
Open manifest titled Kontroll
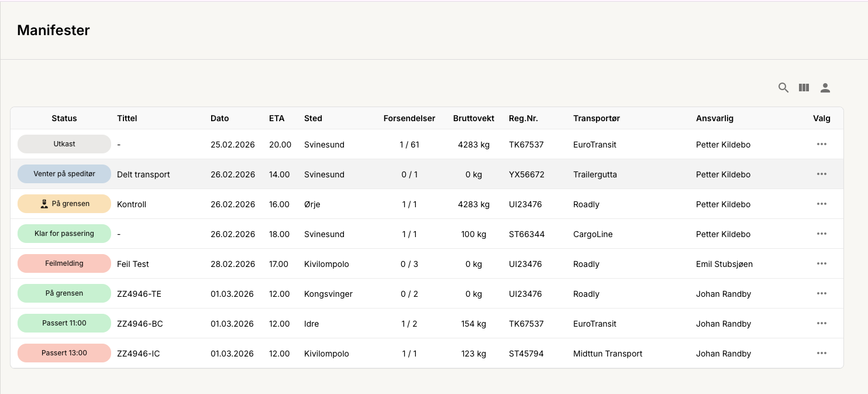click(133, 204)
